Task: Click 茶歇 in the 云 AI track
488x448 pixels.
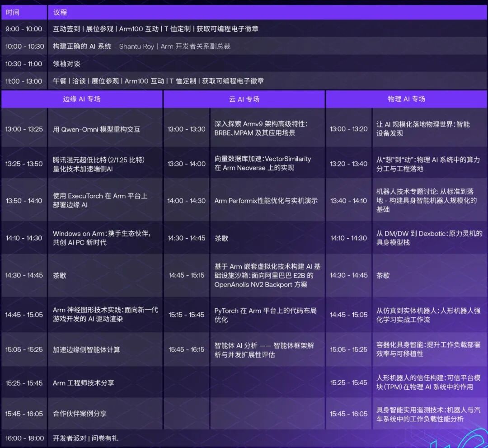Action: coord(221,239)
